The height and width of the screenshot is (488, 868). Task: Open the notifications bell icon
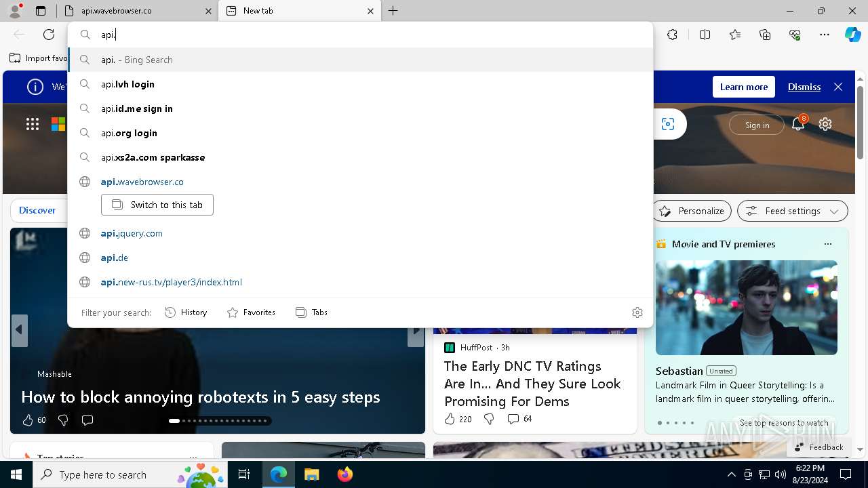798,124
